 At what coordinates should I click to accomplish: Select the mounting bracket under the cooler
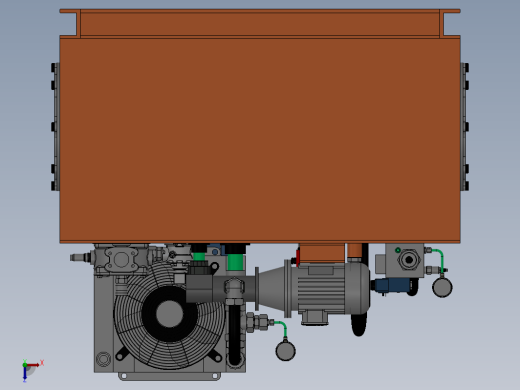[x=169, y=376]
